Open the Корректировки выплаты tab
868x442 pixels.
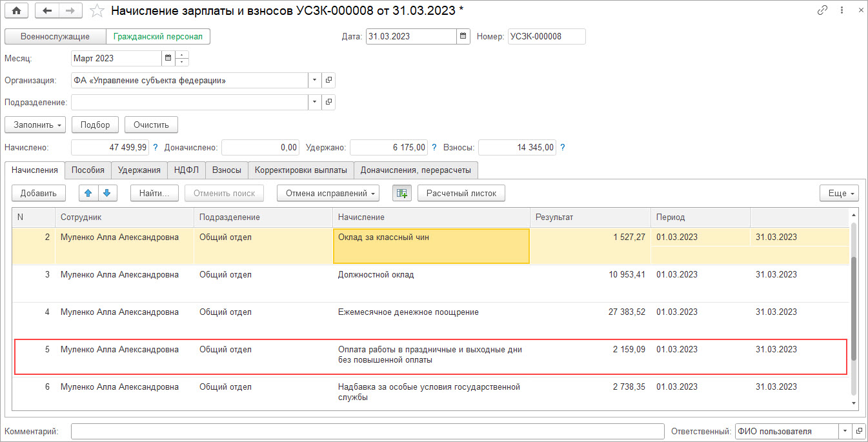tap(301, 170)
